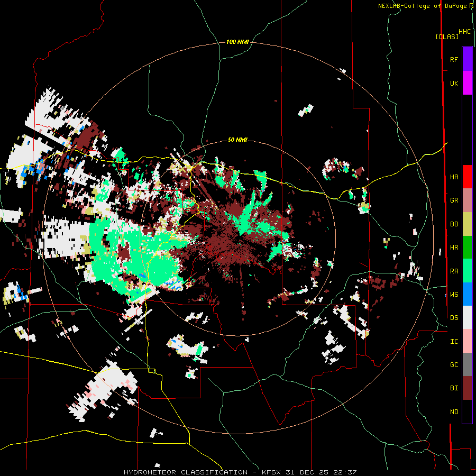The image size is (476, 476).
Task: Click the RA light green legend swatch
Action: pos(467,271)
